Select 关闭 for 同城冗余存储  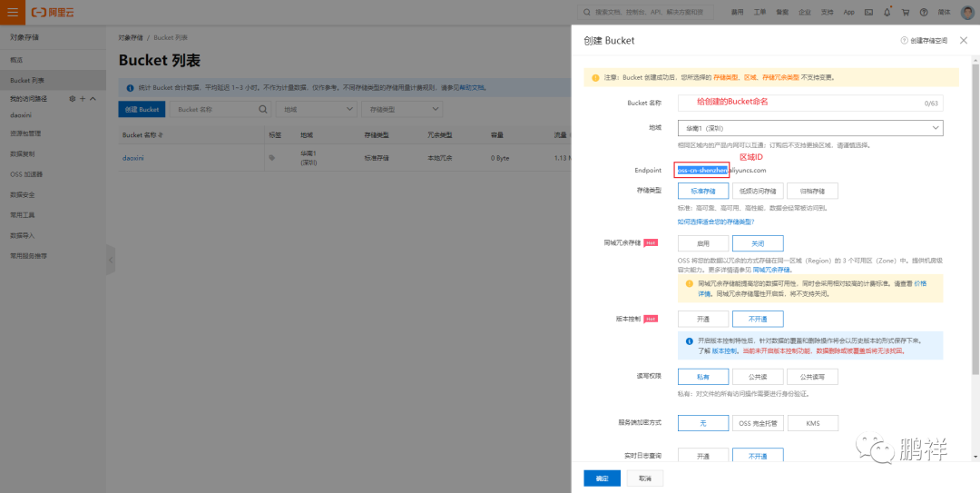[758, 243]
